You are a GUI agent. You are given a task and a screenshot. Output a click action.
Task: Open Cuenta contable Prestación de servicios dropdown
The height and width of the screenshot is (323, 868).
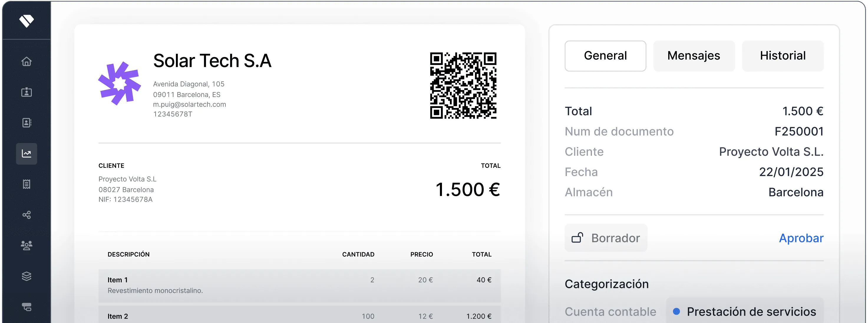[x=745, y=311]
